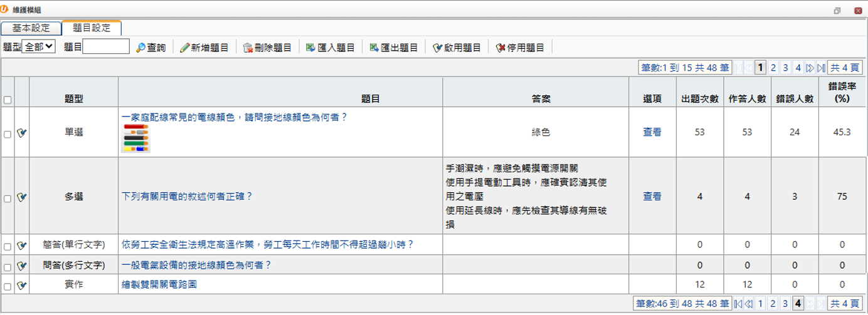This screenshot has width=868, height=315.
Task: Click page 3 in top pager
Action: pyautogui.click(x=785, y=68)
